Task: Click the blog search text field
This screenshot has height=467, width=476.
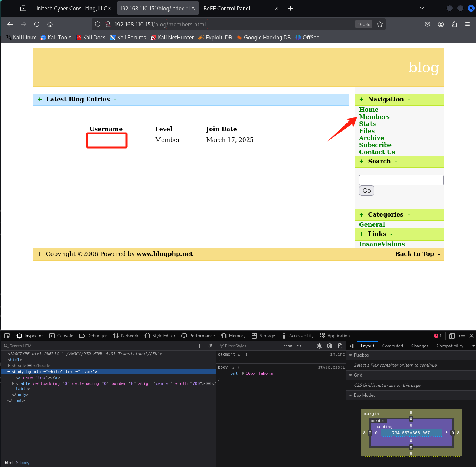Action: [401, 180]
